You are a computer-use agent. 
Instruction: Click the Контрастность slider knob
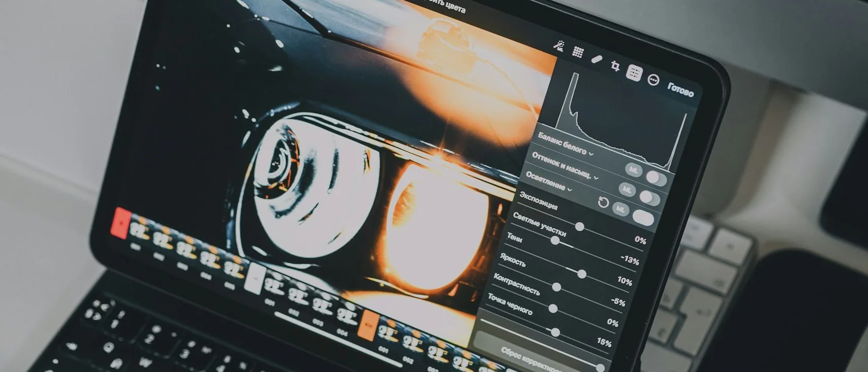point(553,308)
